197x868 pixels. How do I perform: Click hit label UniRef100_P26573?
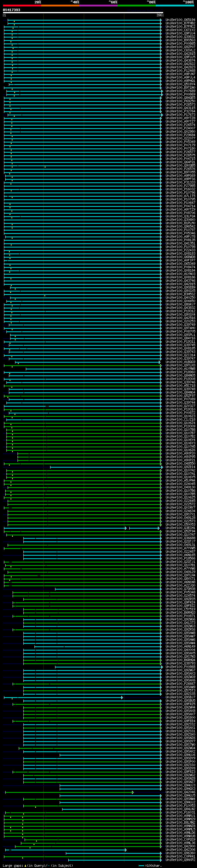pos(180,104)
